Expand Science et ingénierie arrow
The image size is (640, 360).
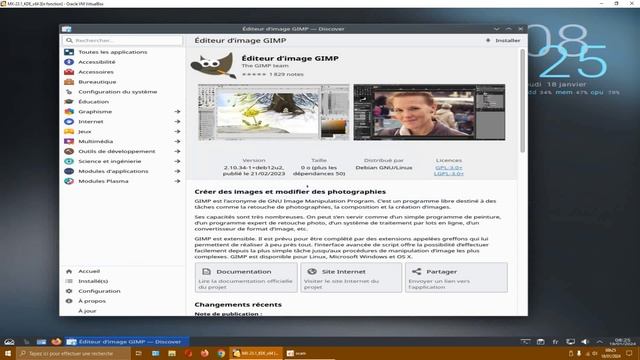pyautogui.click(x=177, y=161)
